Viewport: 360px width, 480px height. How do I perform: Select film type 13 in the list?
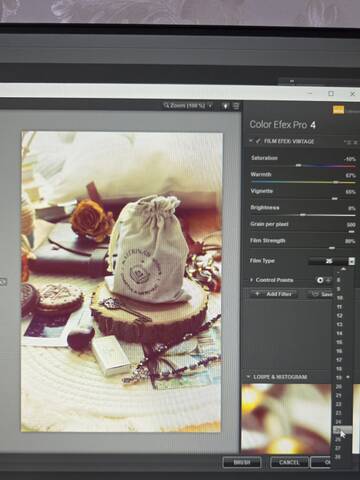pos(339,324)
